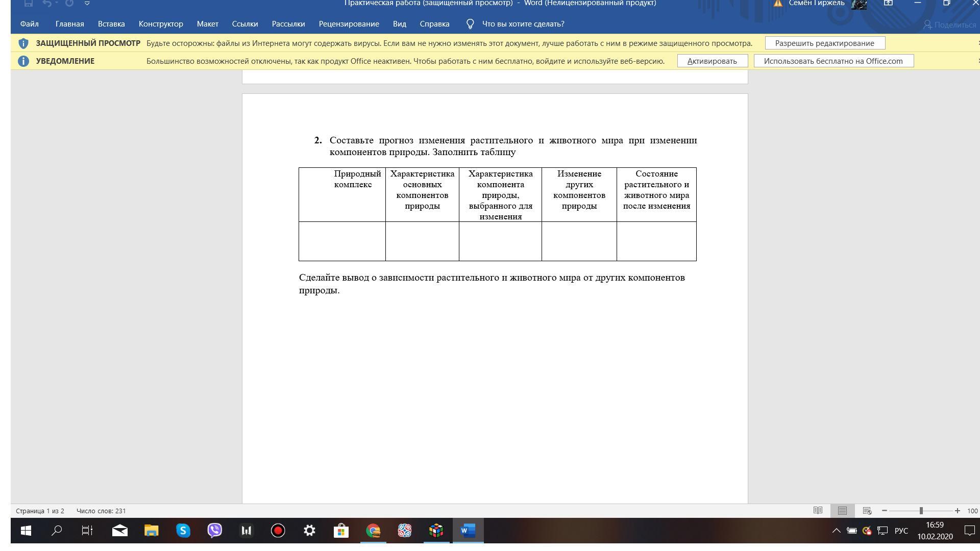Open the user profile picture of Семён Гиржель
This screenshot has height=551, width=980.
tap(859, 4)
